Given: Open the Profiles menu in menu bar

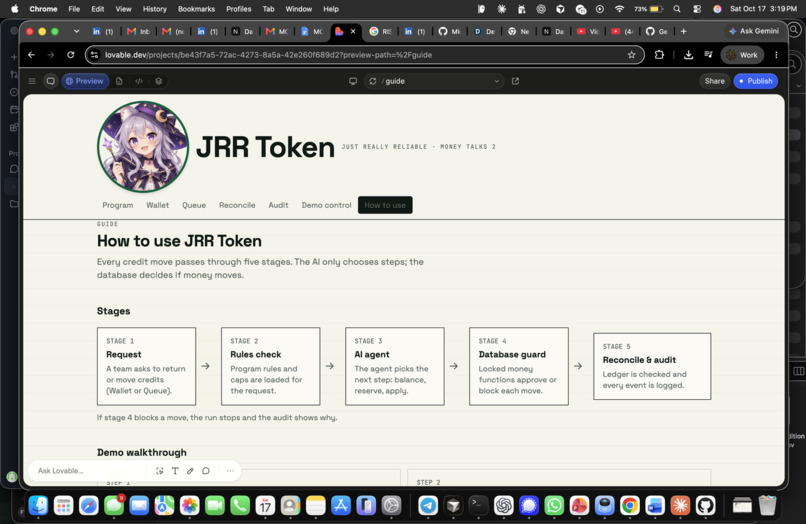Looking at the screenshot, I should pos(239,9).
